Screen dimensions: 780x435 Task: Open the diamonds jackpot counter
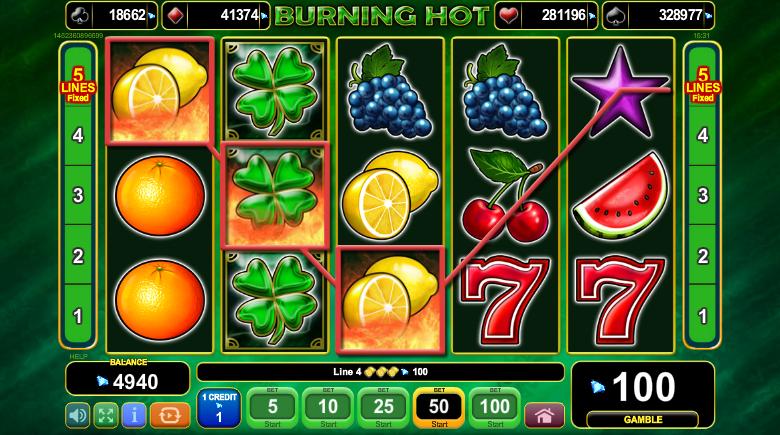(216, 15)
